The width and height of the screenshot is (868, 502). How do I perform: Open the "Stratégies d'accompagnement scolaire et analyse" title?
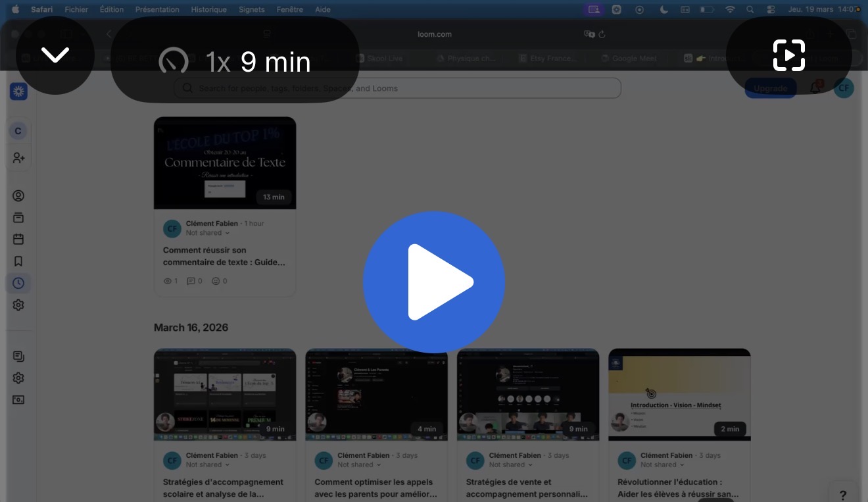pos(224,488)
